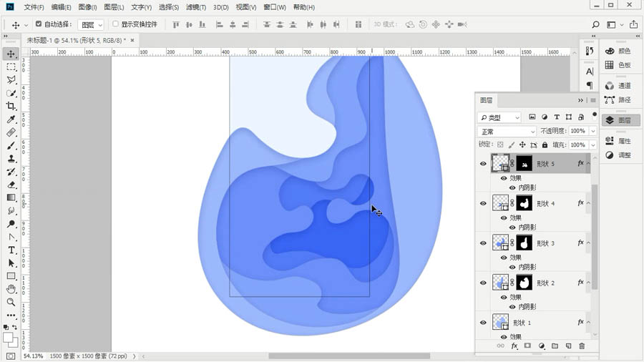Click the delete layer trash icon
This screenshot has height=362, width=644.
tap(582, 346)
